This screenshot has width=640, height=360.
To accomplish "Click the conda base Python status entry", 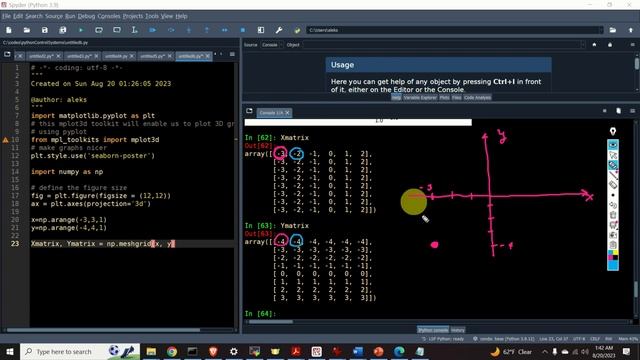I will (503, 339).
